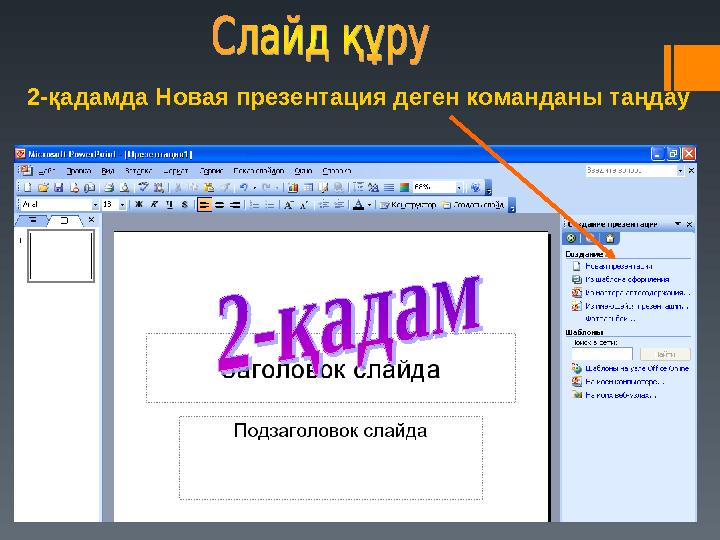
Task: Open the Undo history dropdown arrow
Action: [254, 187]
